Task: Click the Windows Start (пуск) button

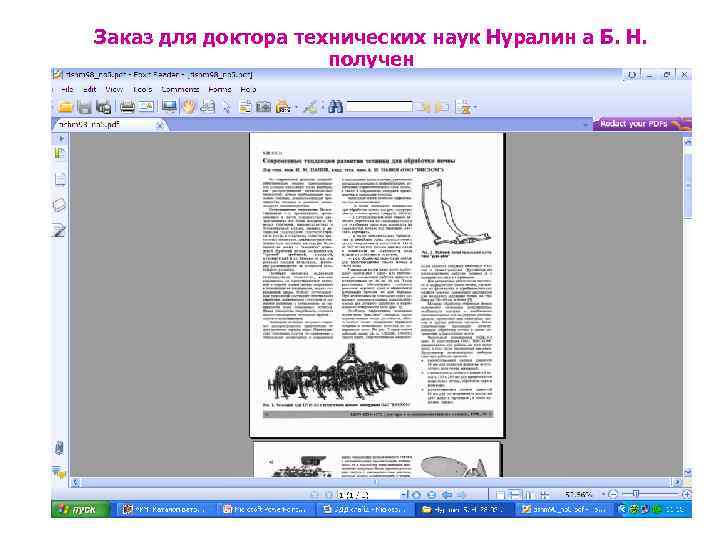Action: [80, 509]
